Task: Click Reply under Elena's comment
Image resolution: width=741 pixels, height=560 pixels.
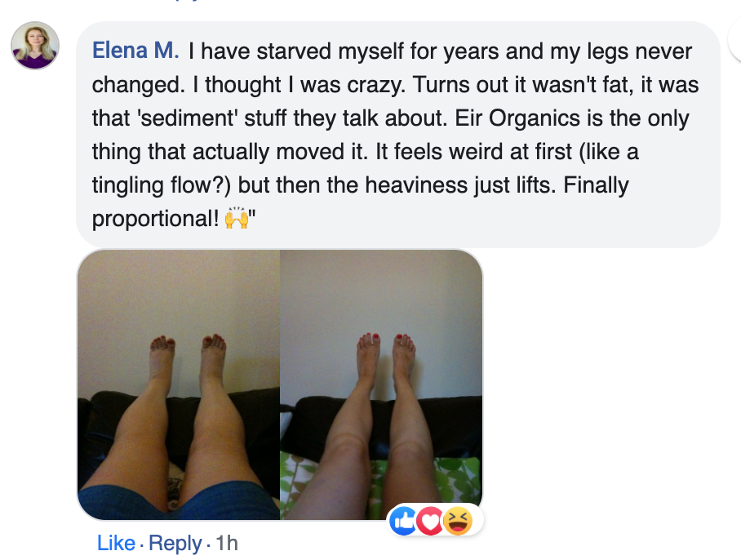Action: pos(175,543)
